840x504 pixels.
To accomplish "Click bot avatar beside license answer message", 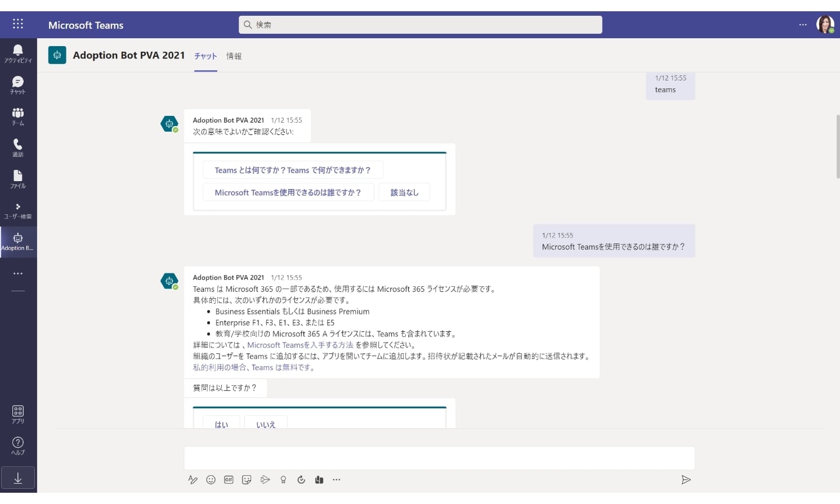I will (169, 281).
